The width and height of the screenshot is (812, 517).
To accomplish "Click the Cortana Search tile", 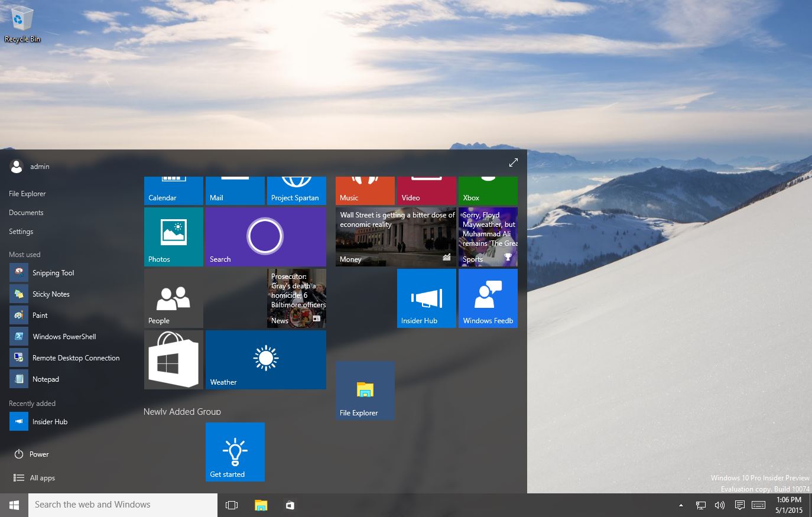I will tap(265, 237).
